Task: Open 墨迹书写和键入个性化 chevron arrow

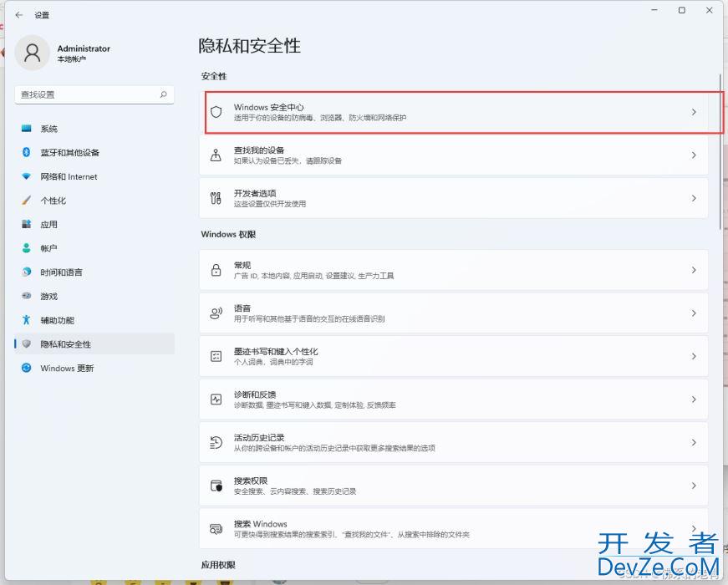Action: 694,356
